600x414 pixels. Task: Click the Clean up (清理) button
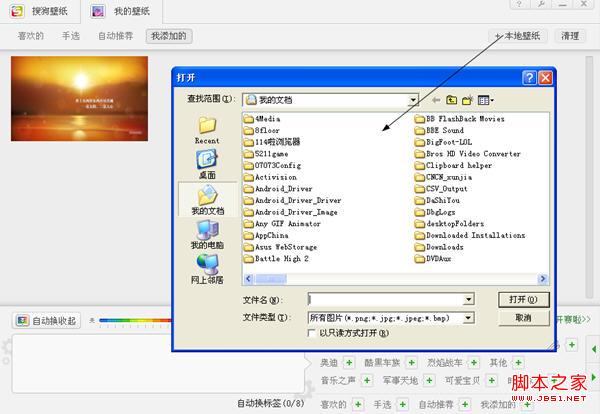pos(570,36)
